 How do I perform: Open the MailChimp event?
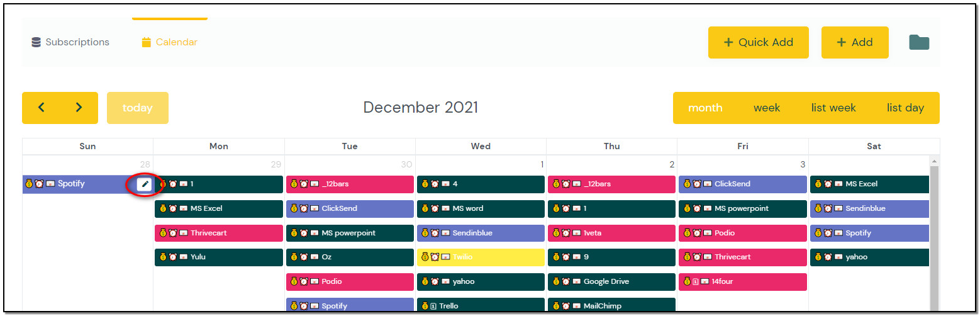click(x=611, y=305)
